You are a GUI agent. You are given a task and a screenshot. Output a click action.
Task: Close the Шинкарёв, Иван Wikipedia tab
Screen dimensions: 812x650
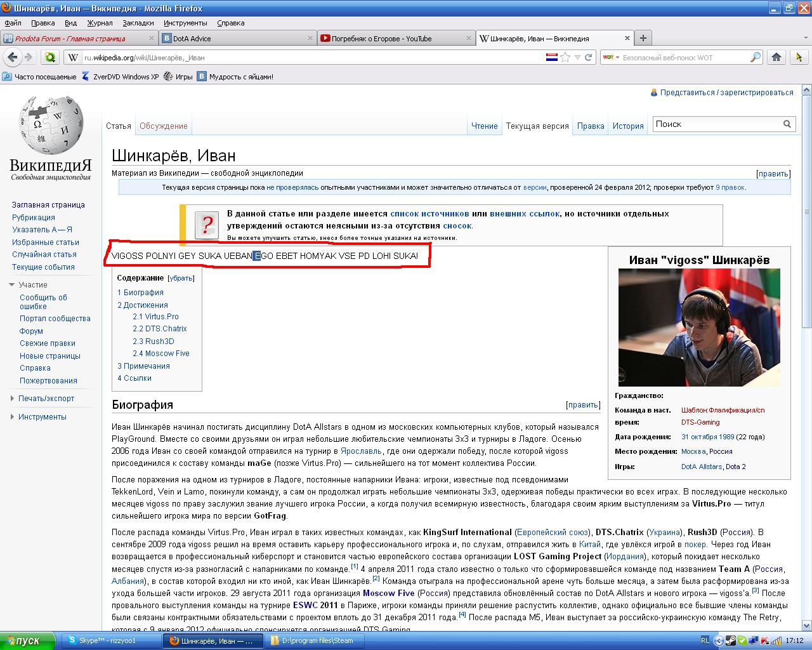pos(628,39)
